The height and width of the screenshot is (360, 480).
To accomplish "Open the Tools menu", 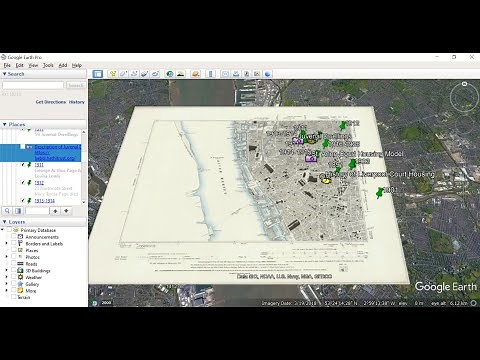I will 48,65.
